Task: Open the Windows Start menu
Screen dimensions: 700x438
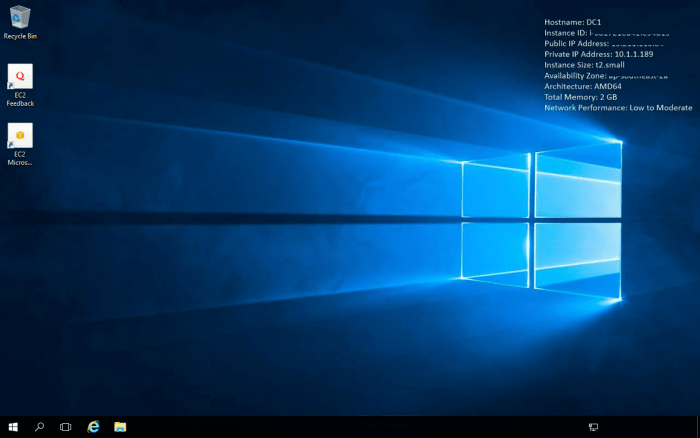Action: click(13, 427)
